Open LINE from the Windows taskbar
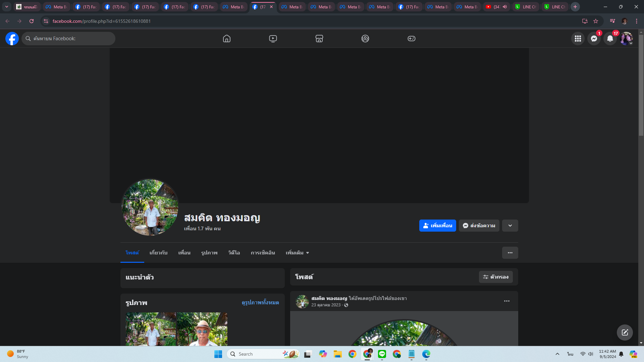Screen dimensions: 644x362 382,354
